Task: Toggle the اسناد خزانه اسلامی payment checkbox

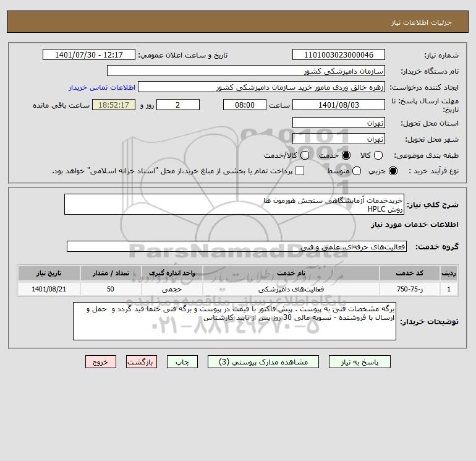Action: (x=300, y=171)
